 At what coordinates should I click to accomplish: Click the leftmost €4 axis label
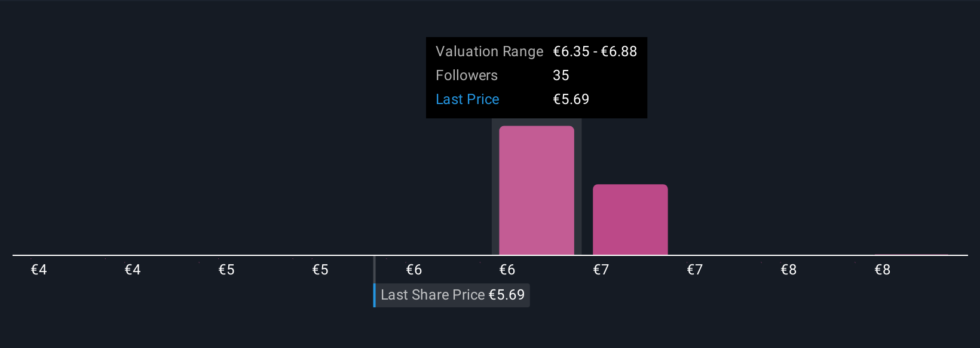39,270
